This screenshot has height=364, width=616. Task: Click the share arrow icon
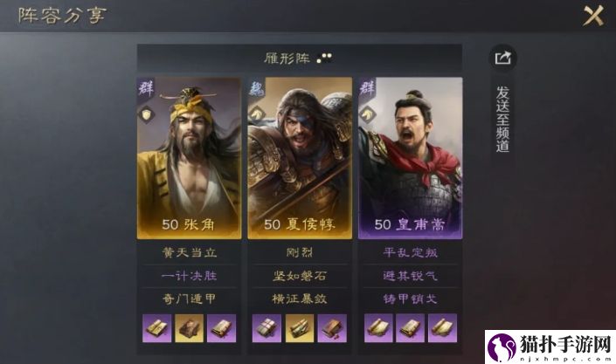coord(503,58)
